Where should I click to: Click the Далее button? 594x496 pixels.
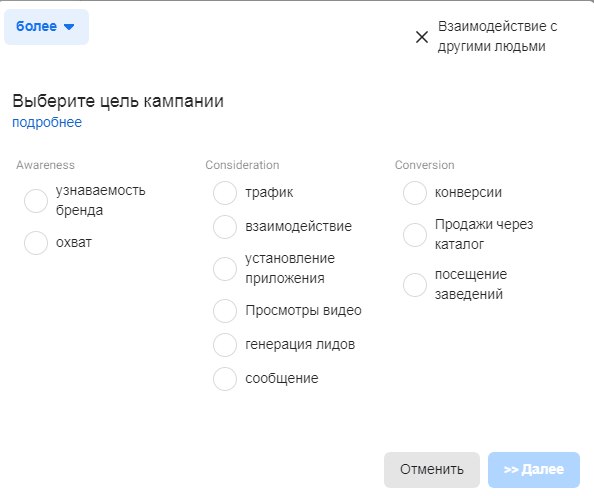pyautogui.click(x=534, y=469)
